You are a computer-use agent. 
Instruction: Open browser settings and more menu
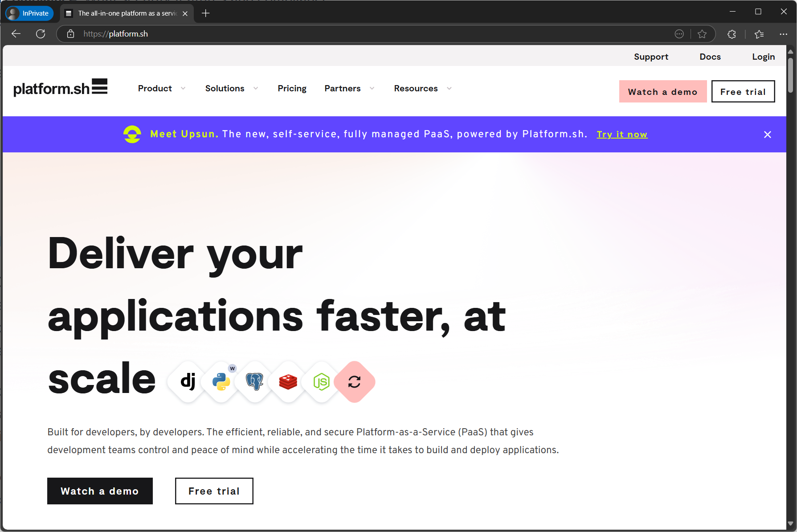point(784,34)
